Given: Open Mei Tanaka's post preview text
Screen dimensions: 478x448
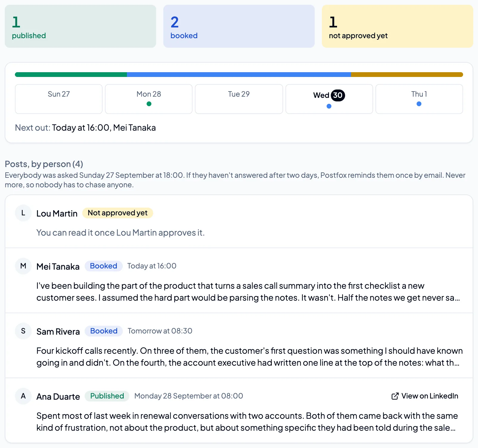Looking at the screenshot, I should 248,292.
